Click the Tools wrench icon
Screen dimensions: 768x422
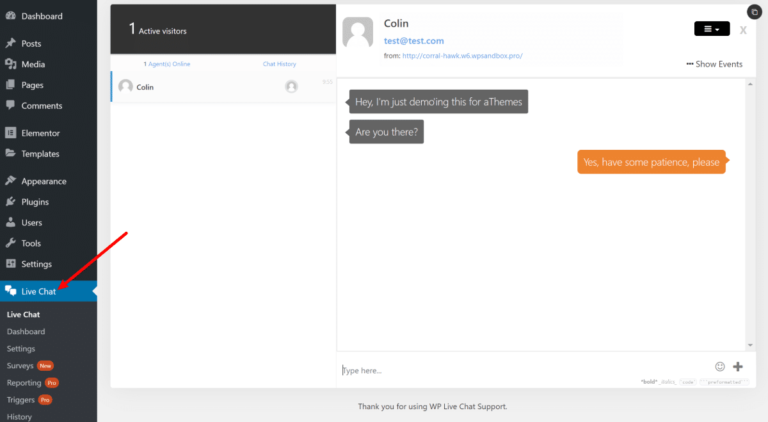[x=10, y=243]
